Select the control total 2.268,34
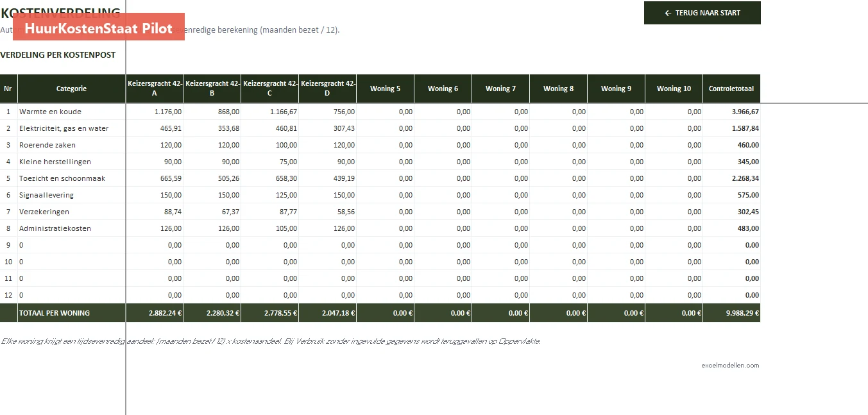The image size is (868, 415). pyautogui.click(x=732, y=178)
